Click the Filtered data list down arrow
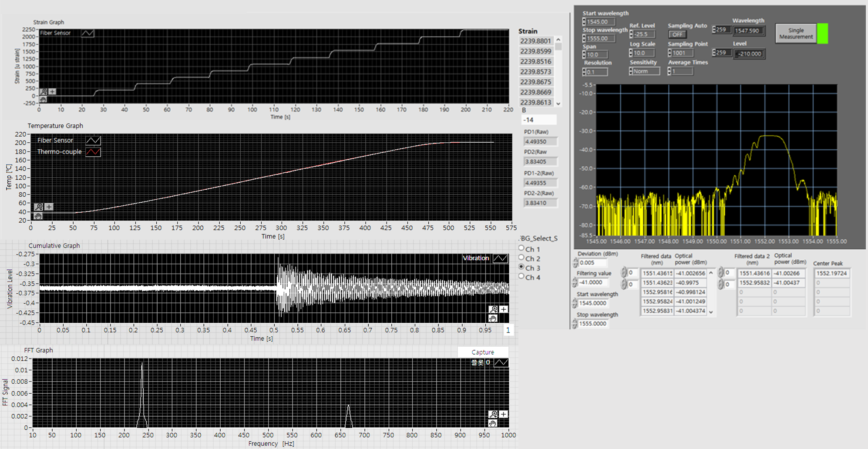 [711, 312]
